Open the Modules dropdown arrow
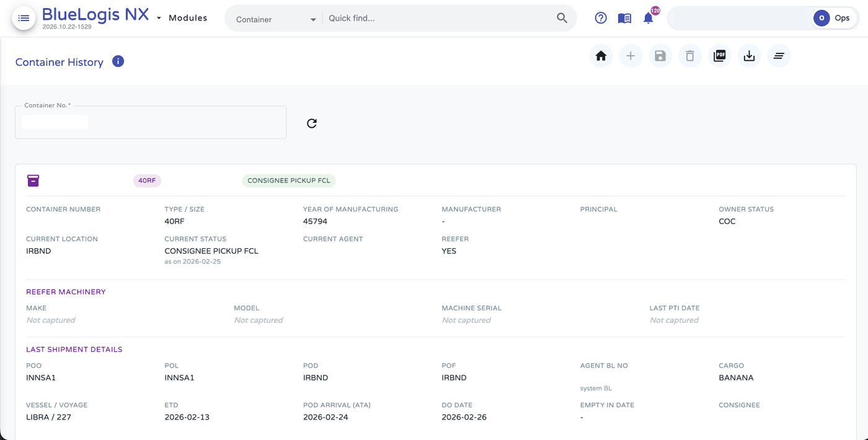868x440 pixels. 159,19
